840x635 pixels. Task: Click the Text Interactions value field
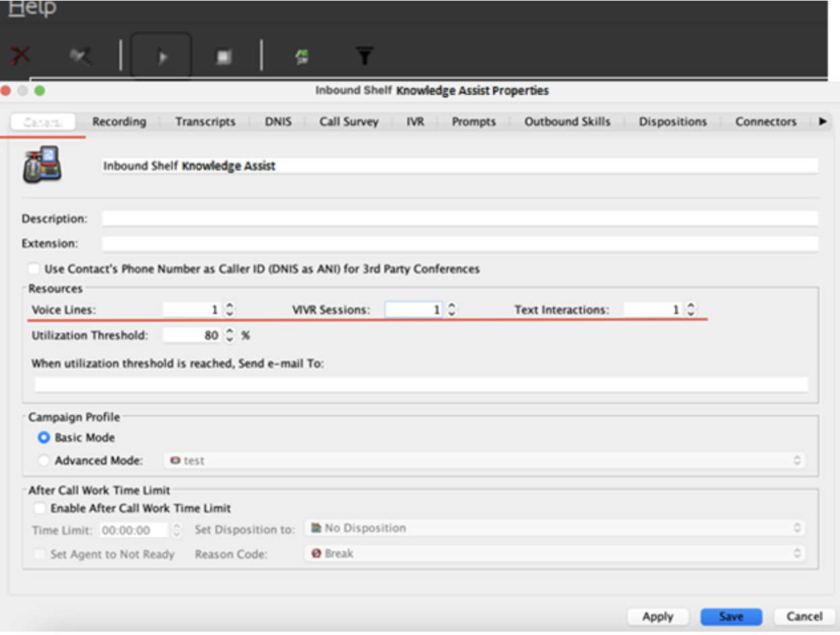(x=653, y=309)
